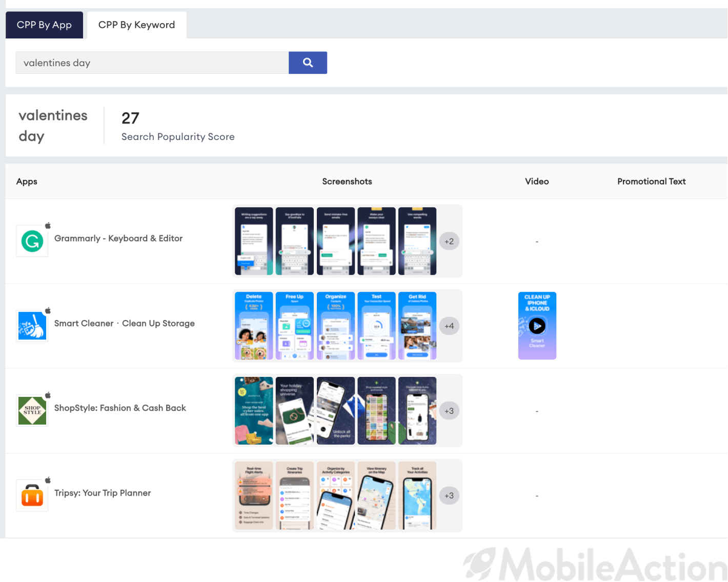This screenshot has width=728, height=582.
Task: Open Grammarly's 'Use compelling words' screenshot
Action: tap(417, 241)
